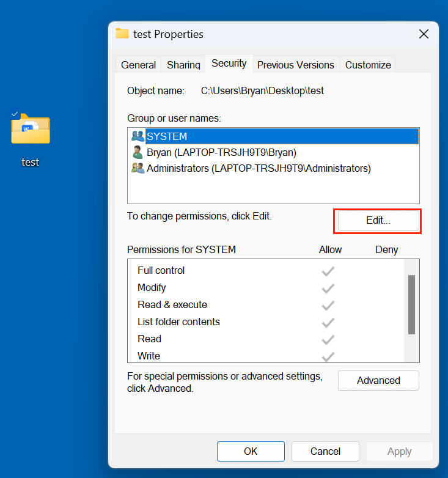Click the test label under the desktop folder

click(31, 162)
